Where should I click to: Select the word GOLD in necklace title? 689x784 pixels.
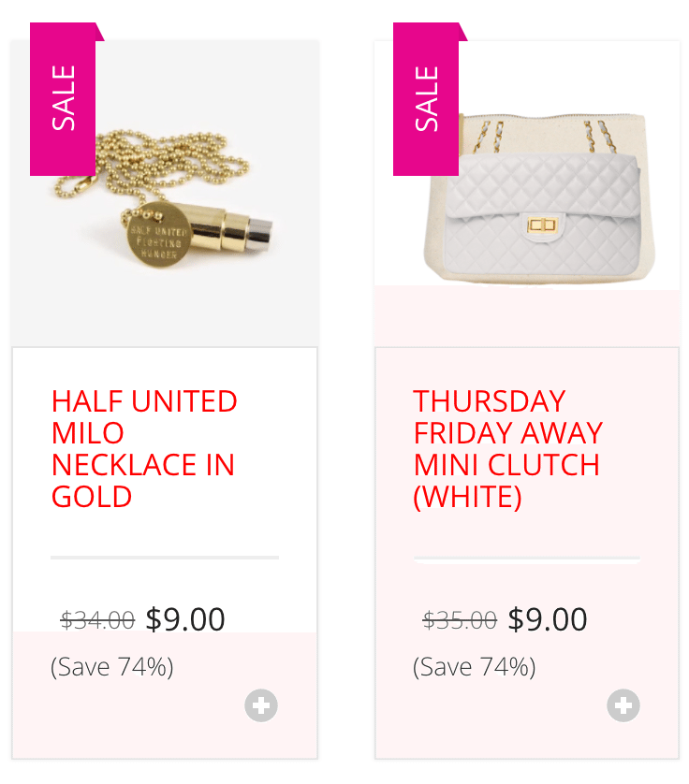92,497
